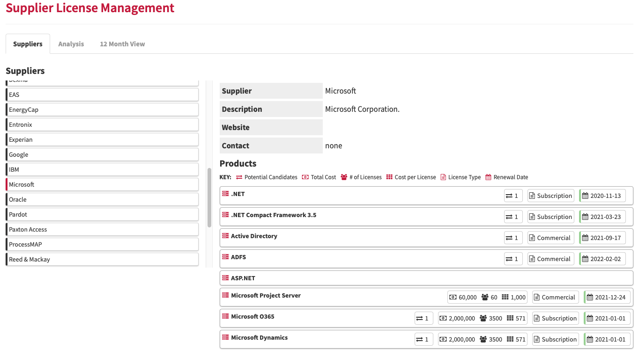Click the # of Licenses people icon in key
Image resolution: width=639 pixels, height=364 pixels.
(344, 177)
